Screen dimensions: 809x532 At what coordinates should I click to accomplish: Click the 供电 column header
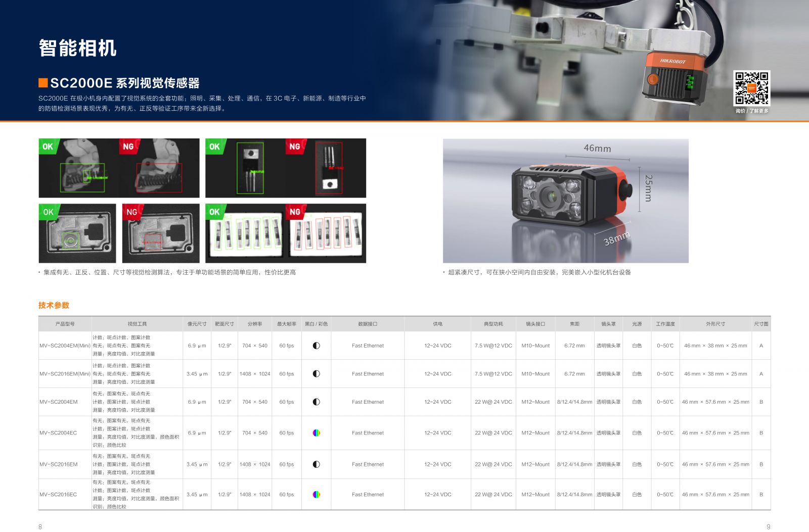click(x=438, y=324)
